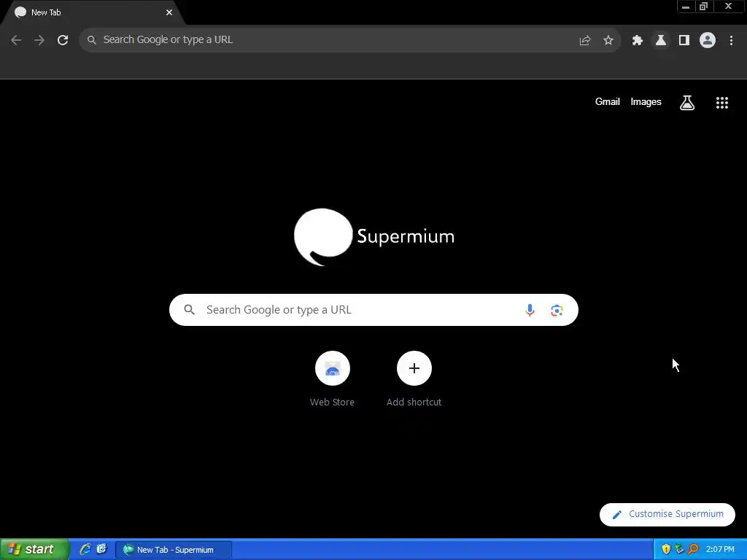Open the Gmail link

pyautogui.click(x=608, y=102)
